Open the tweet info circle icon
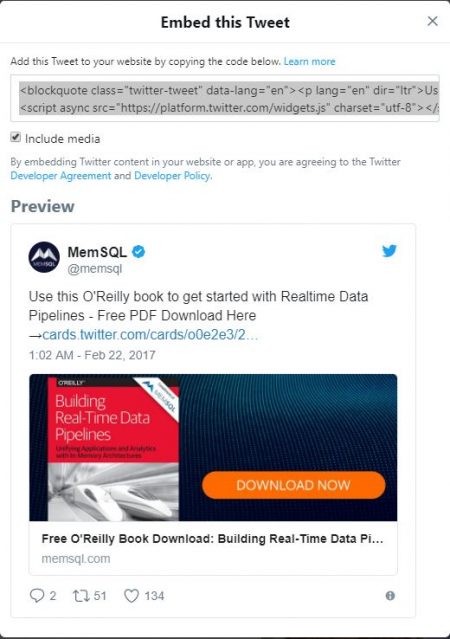Image resolution: width=450 pixels, height=639 pixels. coord(390,596)
